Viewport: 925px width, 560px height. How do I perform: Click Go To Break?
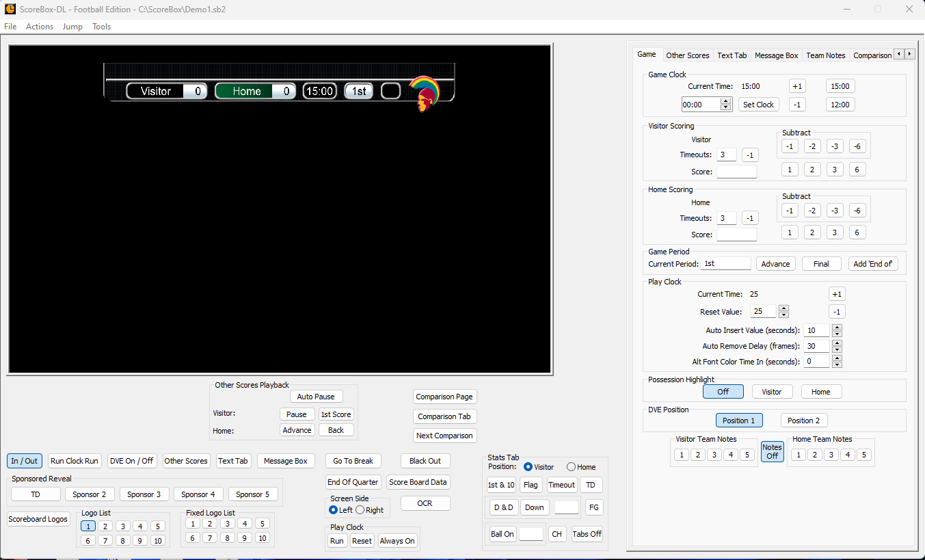point(353,461)
